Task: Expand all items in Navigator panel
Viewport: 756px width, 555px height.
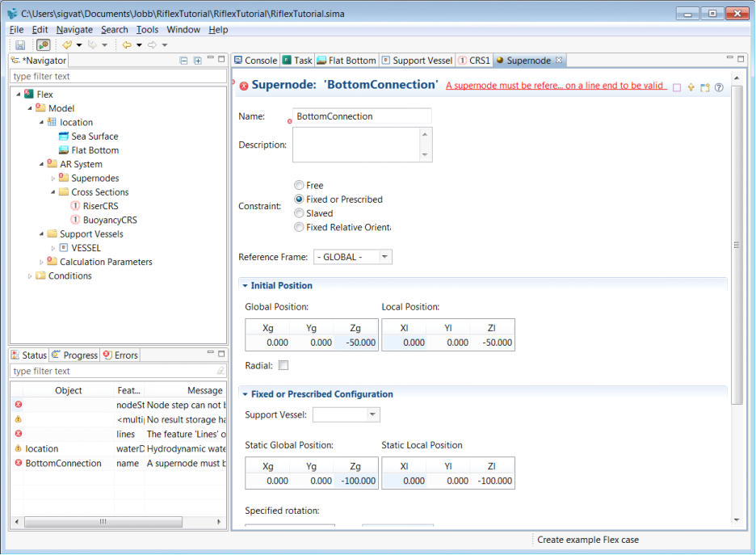Action: pos(197,61)
